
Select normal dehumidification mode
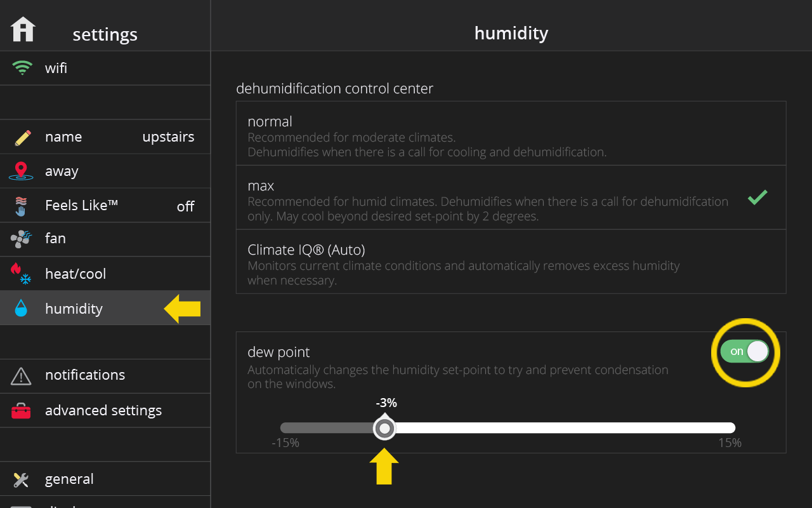[x=511, y=133]
